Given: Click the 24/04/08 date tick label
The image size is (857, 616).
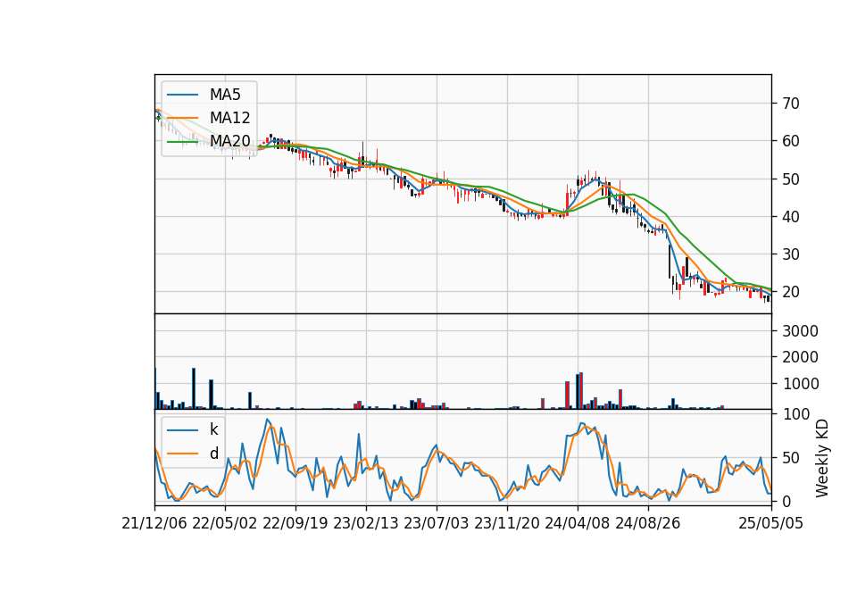Looking at the screenshot, I should pyautogui.click(x=578, y=523).
